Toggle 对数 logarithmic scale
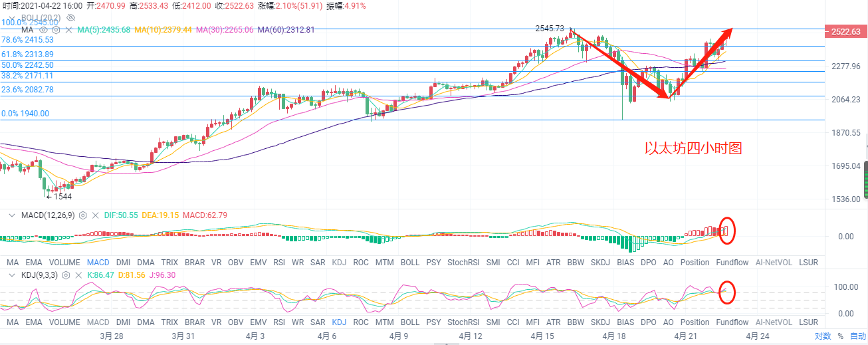The height and width of the screenshot is (345, 868). tap(823, 336)
